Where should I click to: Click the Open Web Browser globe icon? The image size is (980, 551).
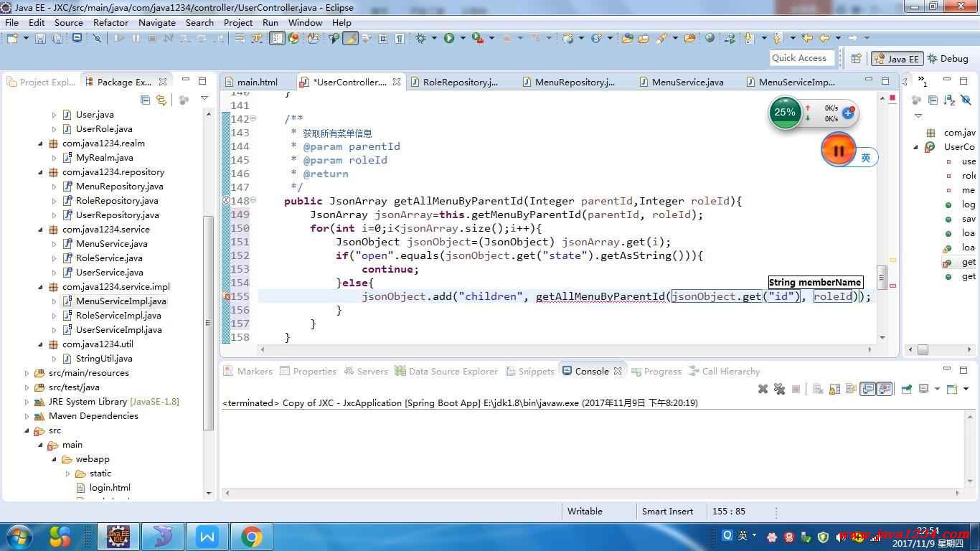(710, 38)
